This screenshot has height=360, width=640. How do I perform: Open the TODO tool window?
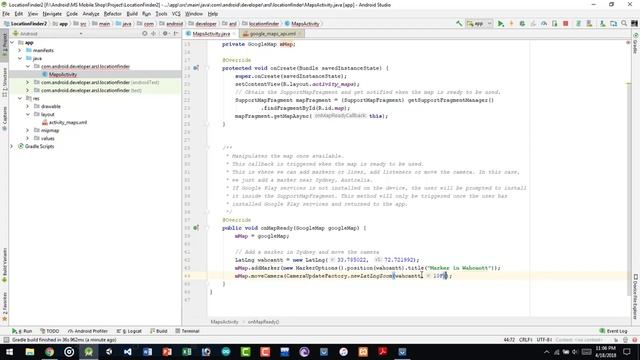[49, 331]
